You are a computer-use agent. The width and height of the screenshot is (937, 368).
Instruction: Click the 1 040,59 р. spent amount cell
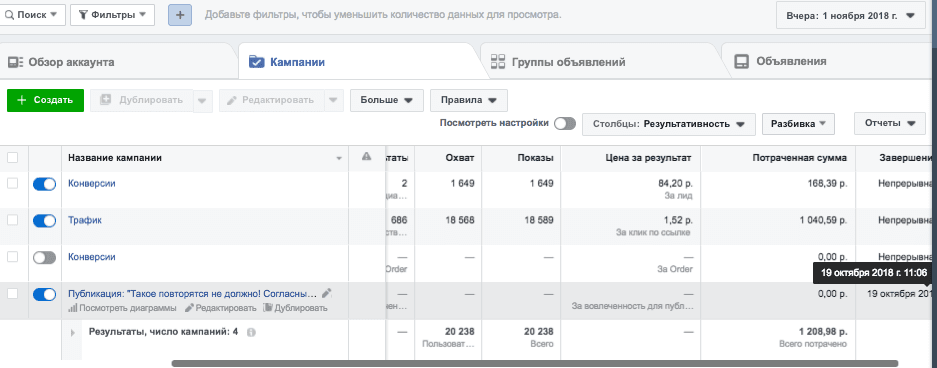(x=823, y=220)
